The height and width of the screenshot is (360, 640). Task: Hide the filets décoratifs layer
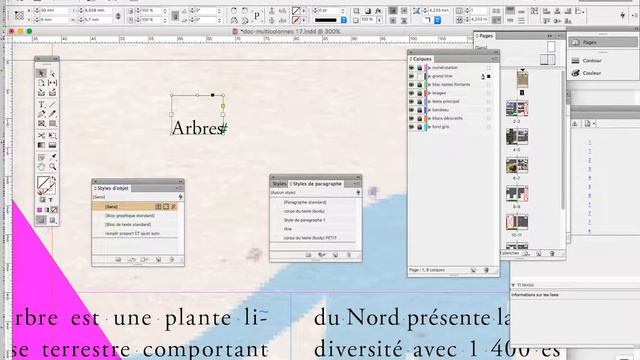point(412,118)
